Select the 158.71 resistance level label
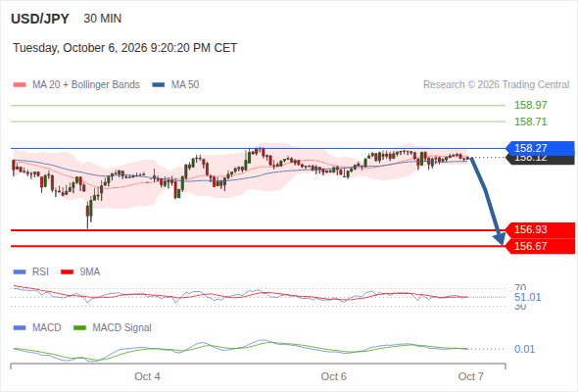Viewport: 578px width, 392px height. click(530, 122)
